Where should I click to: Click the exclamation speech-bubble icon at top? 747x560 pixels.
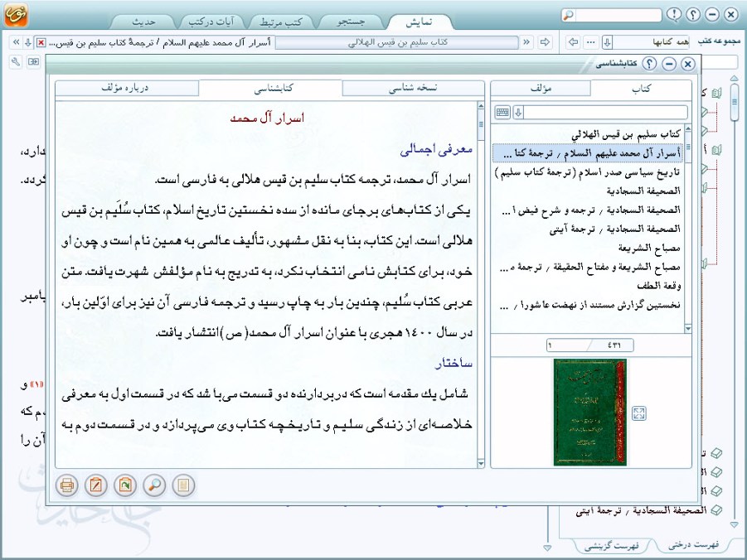tap(674, 14)
